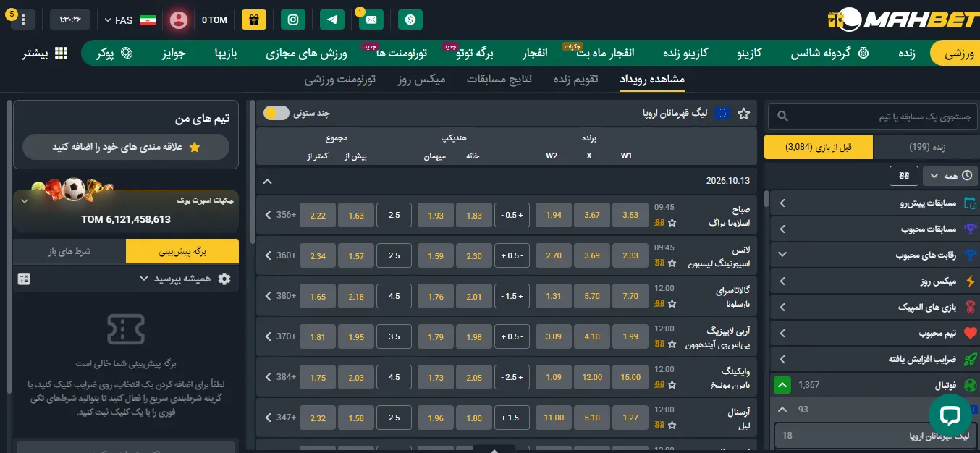980x453 pixels.
Task: Click the green dollar deposit icon
Action: (410, 20)
